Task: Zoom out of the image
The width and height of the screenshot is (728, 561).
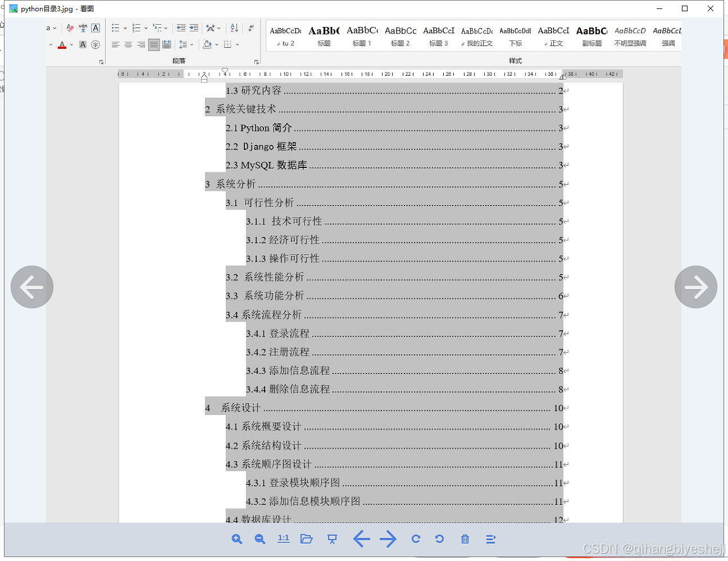Action: [x=260, y=539]
